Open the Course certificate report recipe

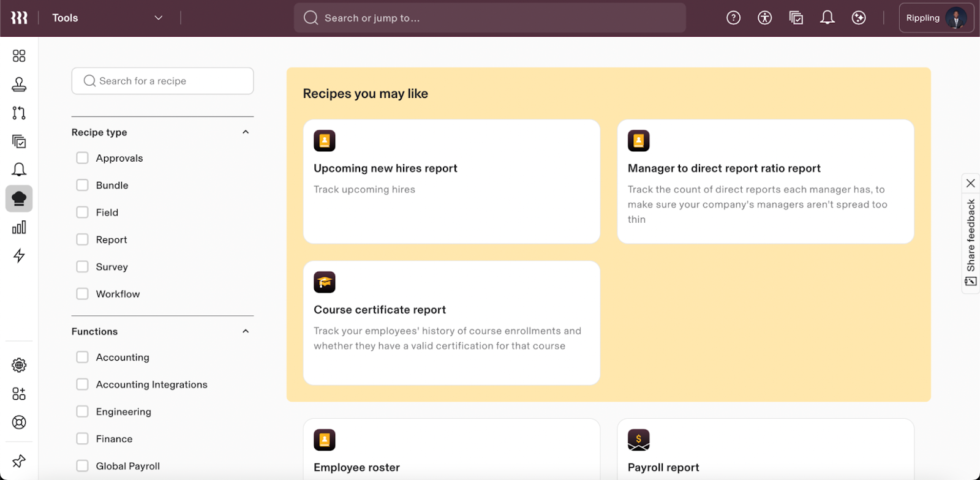click(451, 323)
